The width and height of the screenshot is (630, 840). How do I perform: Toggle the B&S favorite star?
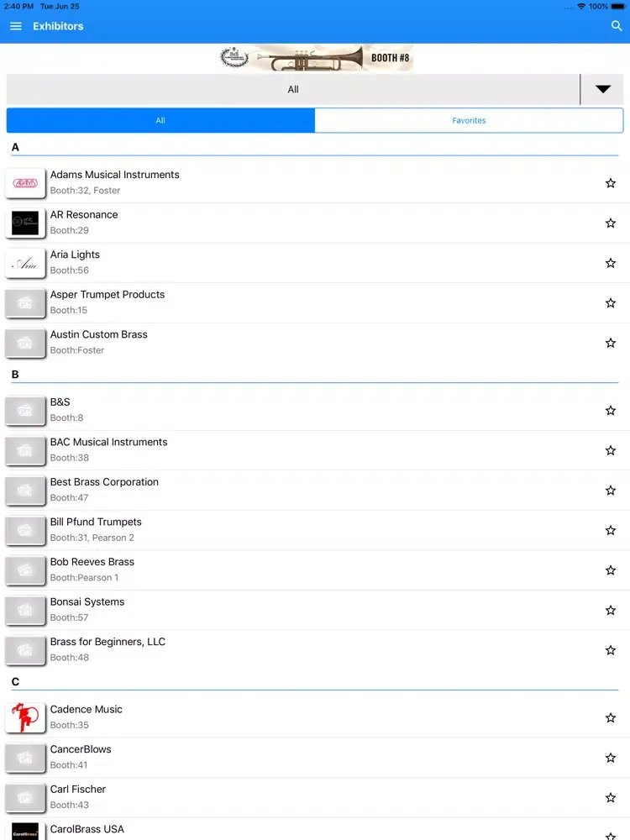pyautogui.click(x=611, y=411)
